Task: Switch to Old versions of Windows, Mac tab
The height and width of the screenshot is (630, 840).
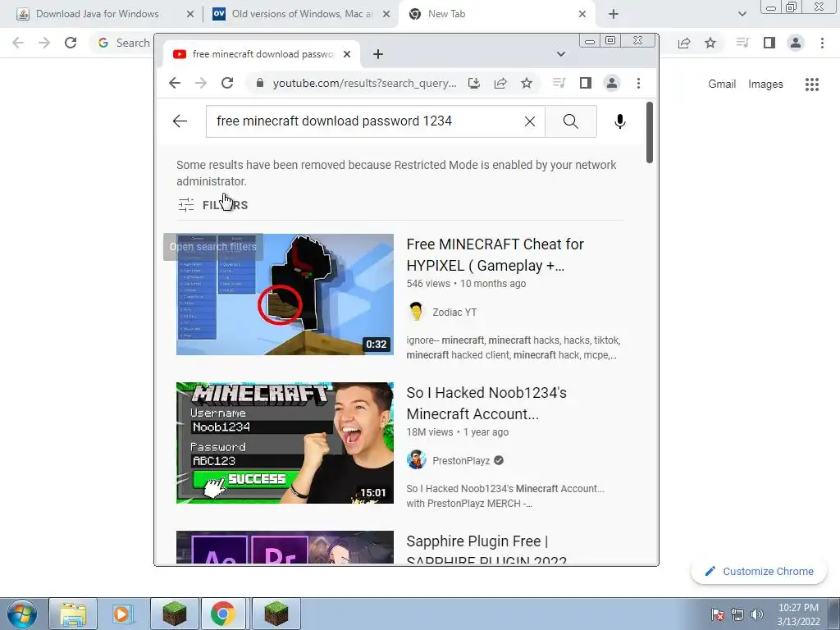Action: [302, 14]
